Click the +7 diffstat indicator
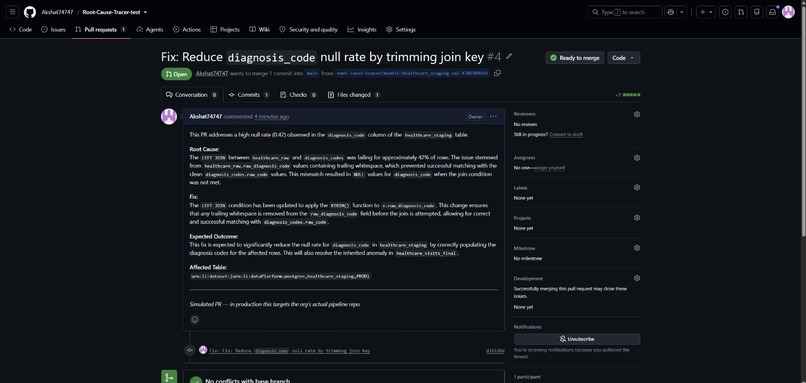806x383 pixels. point(627,95)
